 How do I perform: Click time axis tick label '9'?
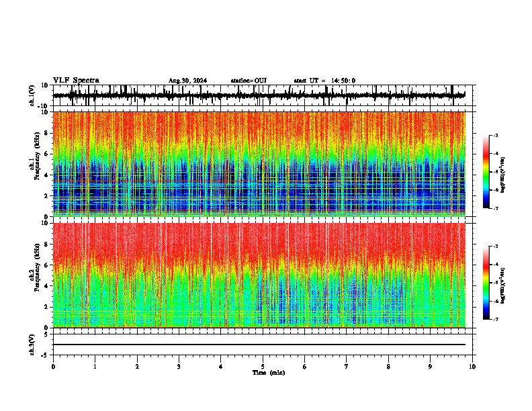coord(430,367)
